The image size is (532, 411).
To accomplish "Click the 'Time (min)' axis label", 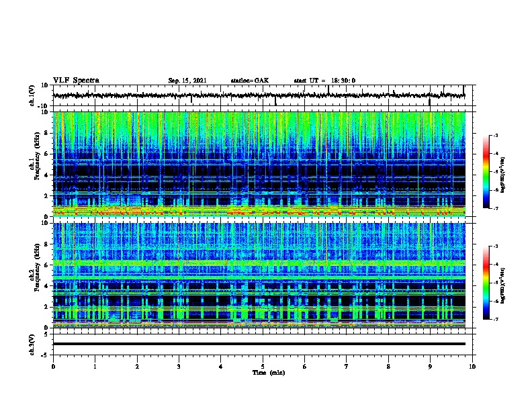I will 269,373.
